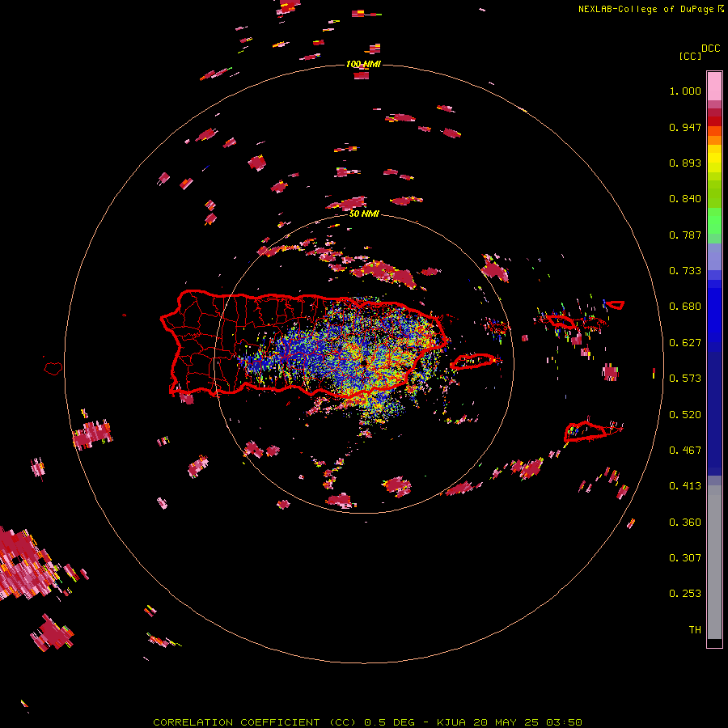Click the Vieques island outline on the map

[x=473, y=361]
